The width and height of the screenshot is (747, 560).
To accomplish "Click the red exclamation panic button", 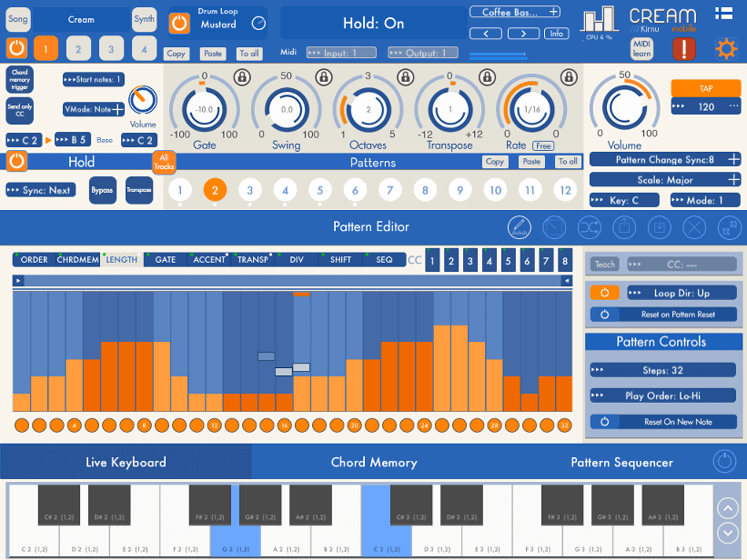I will point(683,48).
